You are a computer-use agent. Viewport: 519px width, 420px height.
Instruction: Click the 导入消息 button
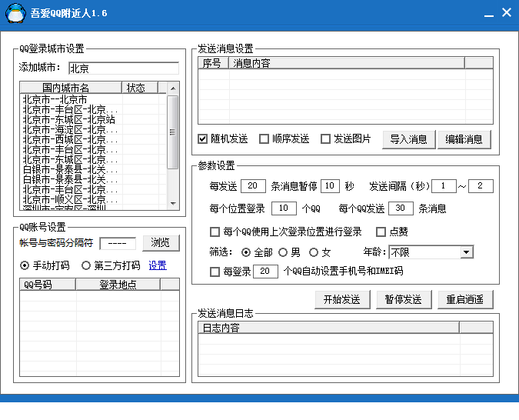tap(409, 139)
